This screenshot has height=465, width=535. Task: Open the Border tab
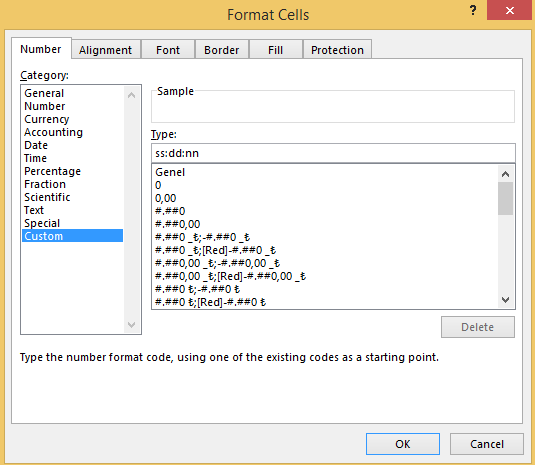click(221, 50)
